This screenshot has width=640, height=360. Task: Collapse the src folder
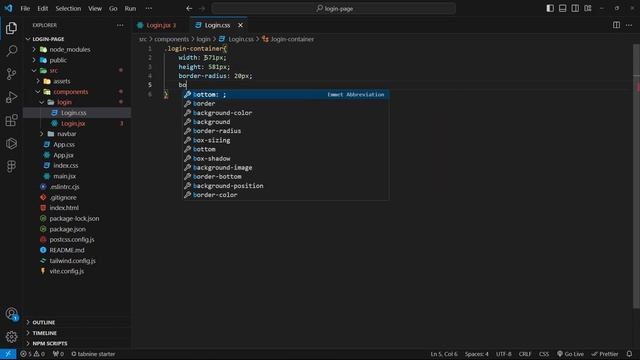click(78, 71)
